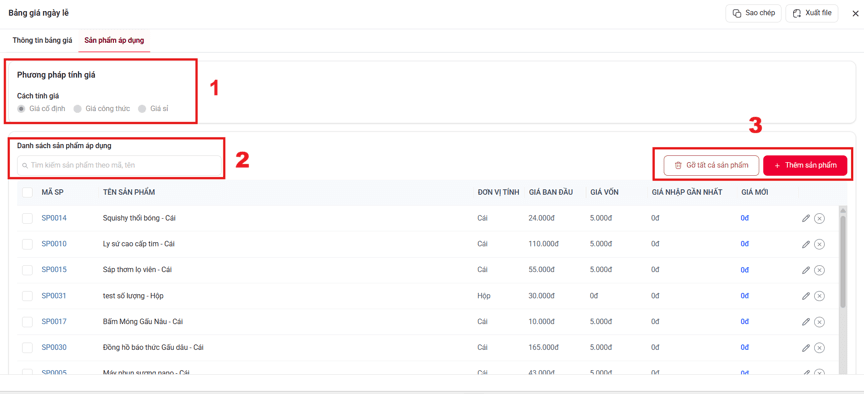This screenshot has height=394, width=864.
Task: Click the new price 0đ for SP0010
Action: [x=745, y=244]
